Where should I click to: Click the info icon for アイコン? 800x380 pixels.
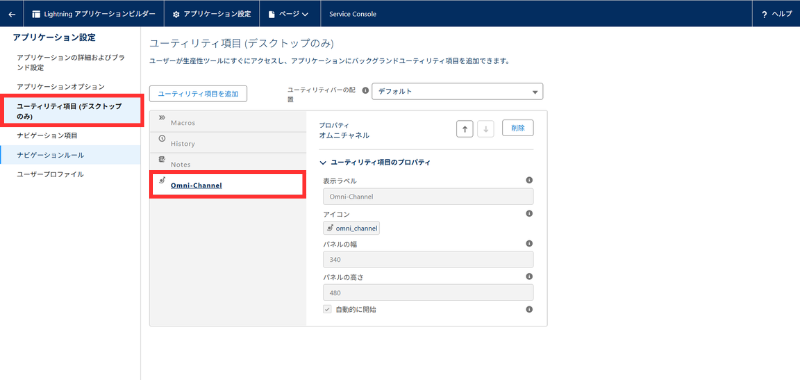click(x=529, y=214)
